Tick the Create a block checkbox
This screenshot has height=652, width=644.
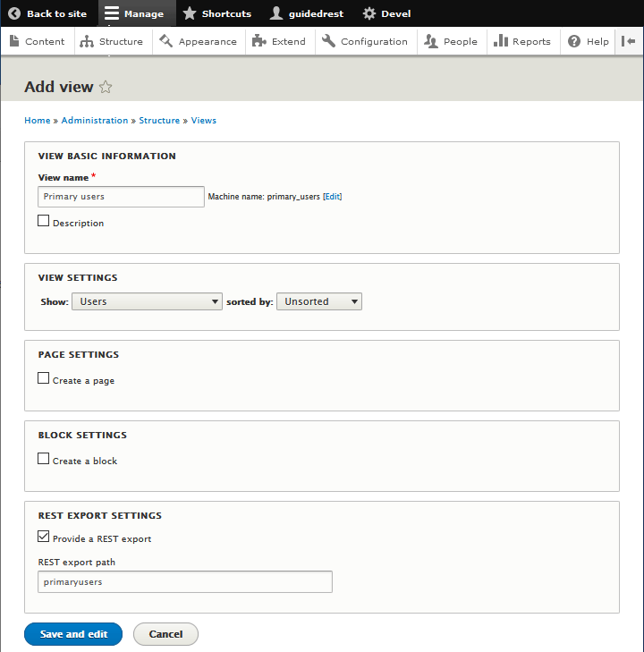(44, 459)
